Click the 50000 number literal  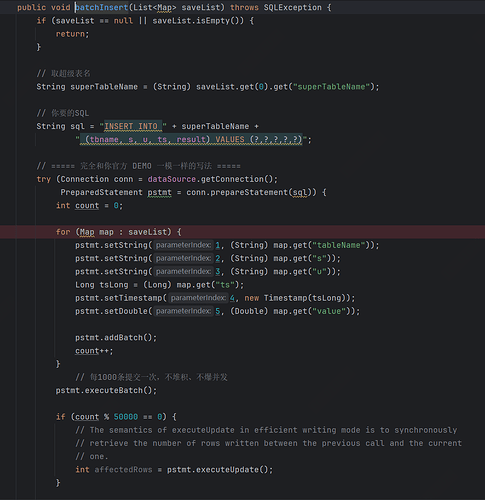pyautogui.click(x=126, y=417)
